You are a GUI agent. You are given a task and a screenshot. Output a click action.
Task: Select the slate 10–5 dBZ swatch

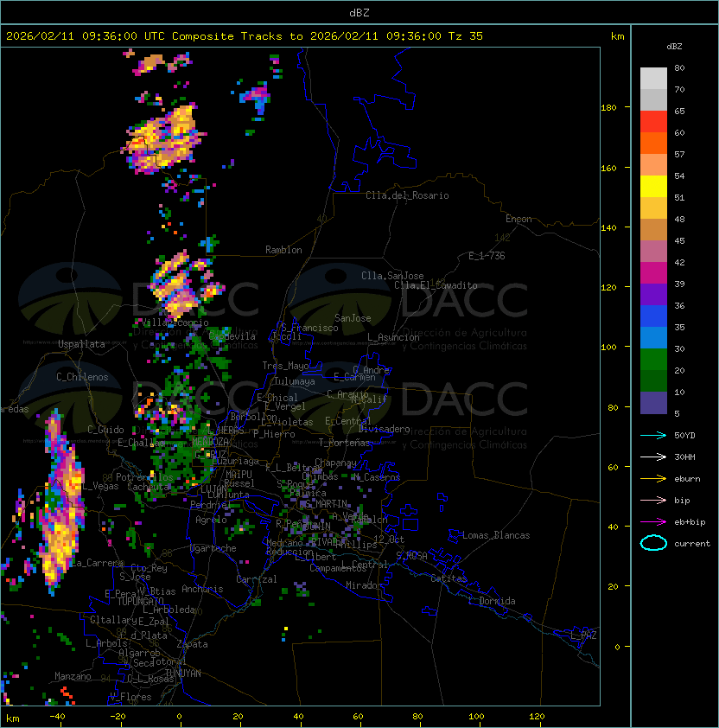tap(653, 403)
